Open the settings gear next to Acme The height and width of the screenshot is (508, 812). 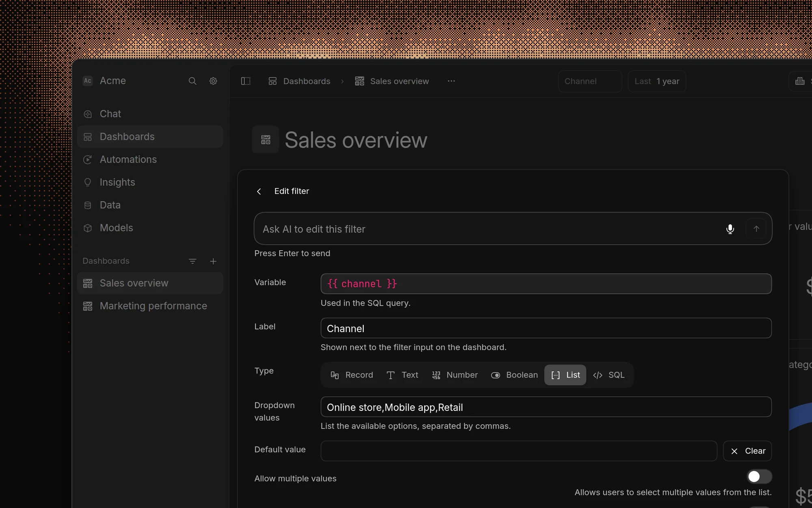[213, 81]
